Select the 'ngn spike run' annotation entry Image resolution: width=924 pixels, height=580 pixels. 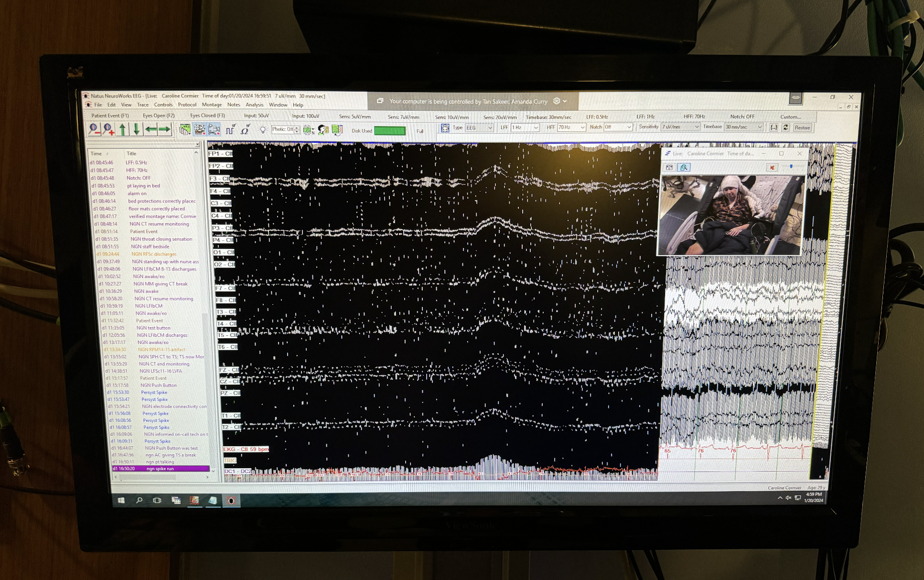click(160, 469)
